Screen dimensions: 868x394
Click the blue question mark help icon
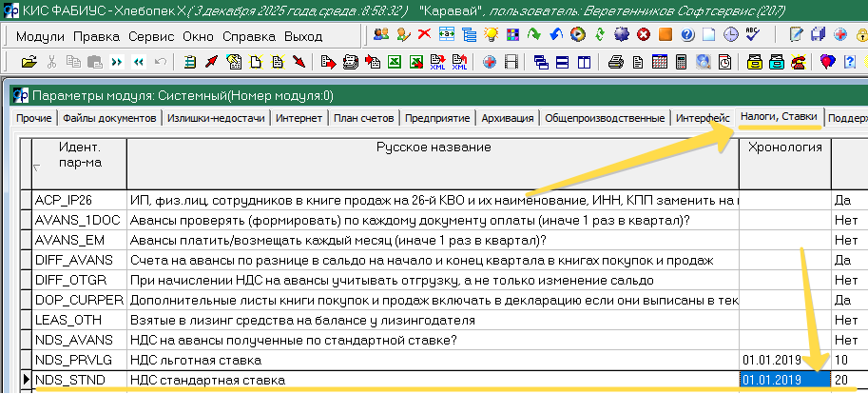coord(687,34)
